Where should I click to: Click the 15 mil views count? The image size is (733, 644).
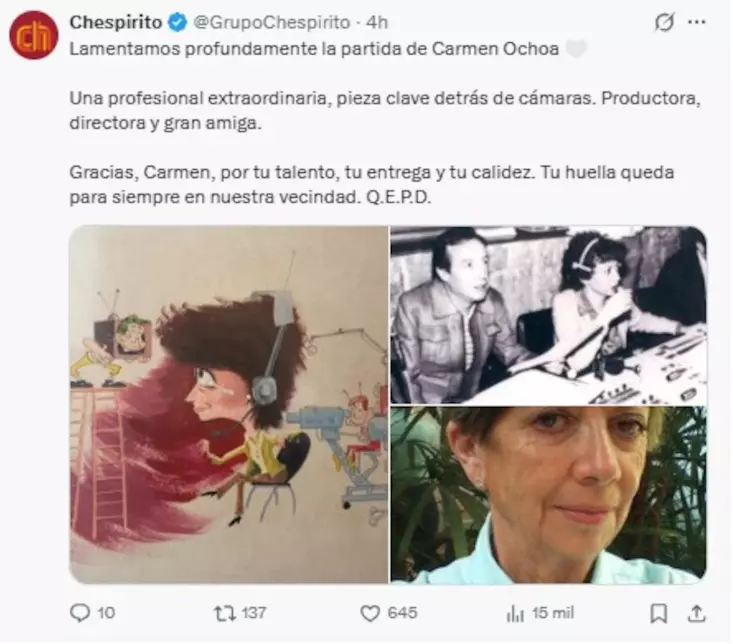[553, 613]
